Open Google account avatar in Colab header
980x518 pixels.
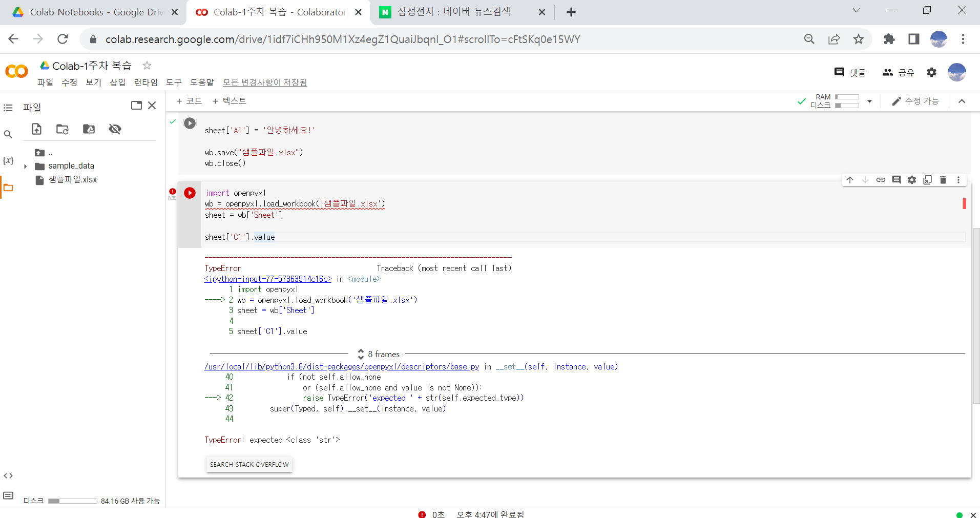tap(957, 72)
